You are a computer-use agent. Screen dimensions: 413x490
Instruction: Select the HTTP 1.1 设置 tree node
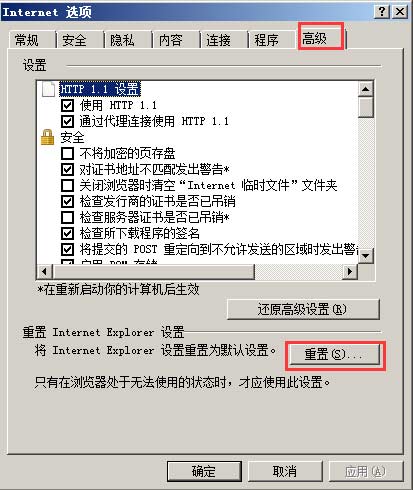click(100, 89)
